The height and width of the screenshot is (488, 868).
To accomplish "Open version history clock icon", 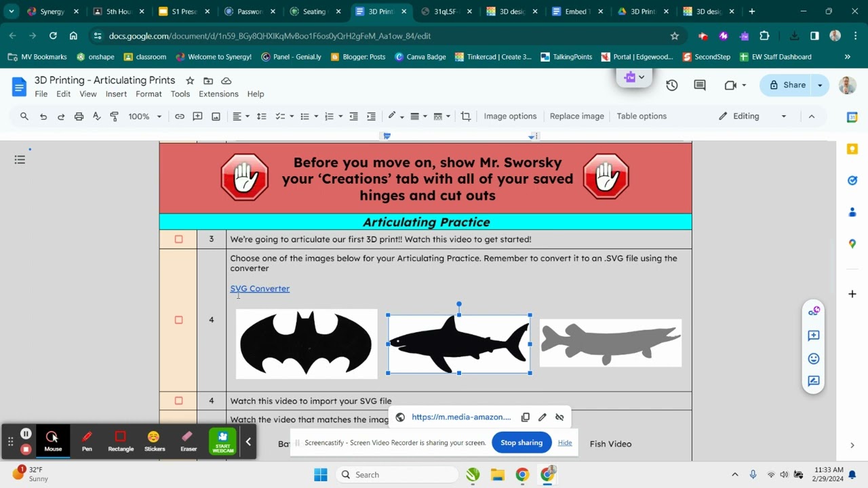I will click(671, 85).
